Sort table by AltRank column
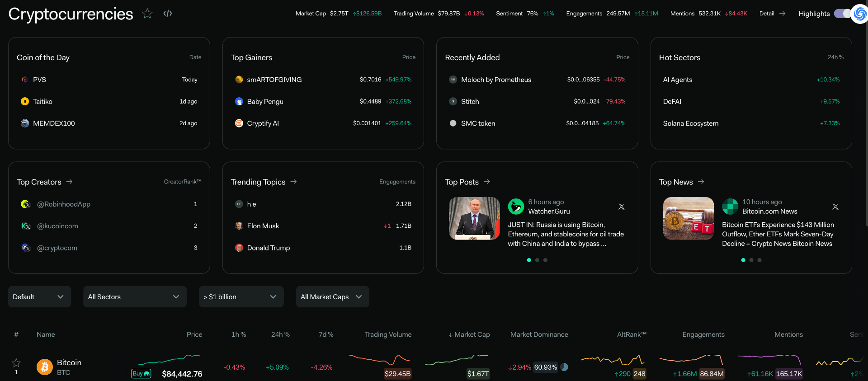868x381 pixels. click(x=632, y=334)
